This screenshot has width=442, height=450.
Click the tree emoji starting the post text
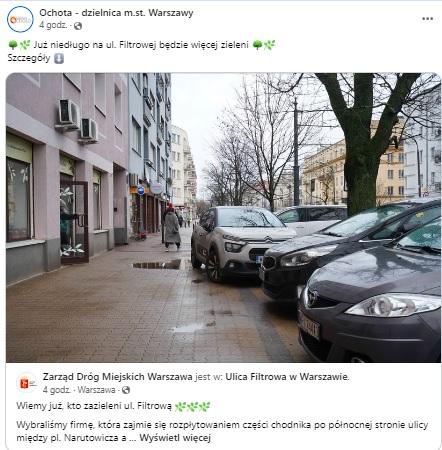13,45
